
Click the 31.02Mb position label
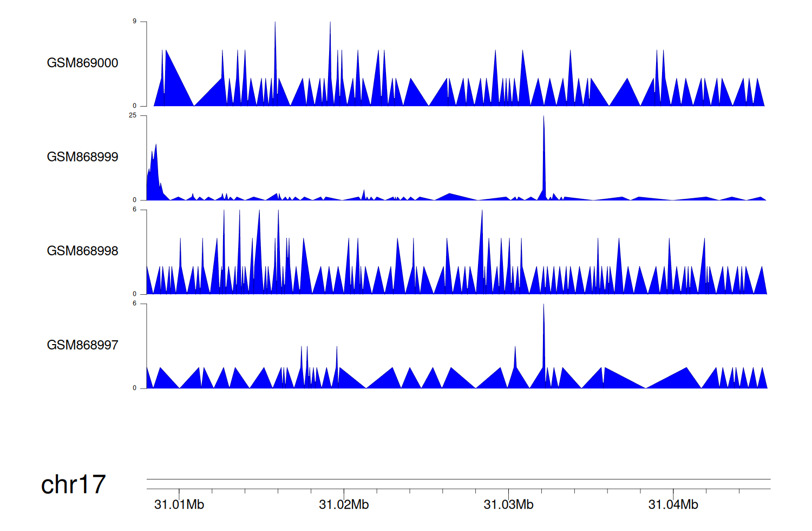(x=344, y=505)
